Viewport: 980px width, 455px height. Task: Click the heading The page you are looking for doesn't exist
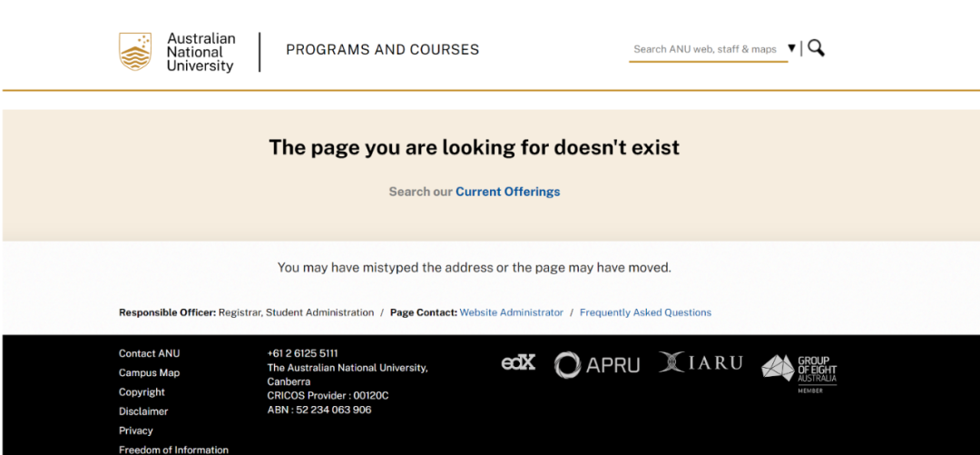[x=475, y=147]
